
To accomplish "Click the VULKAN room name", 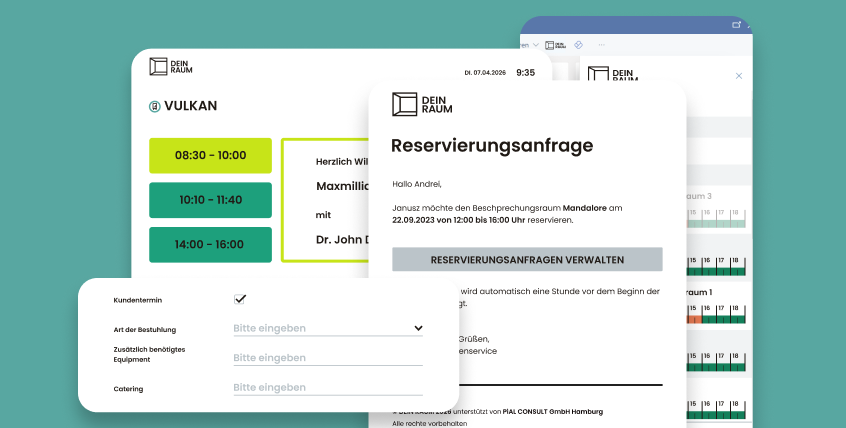I will tap(190, 106).
